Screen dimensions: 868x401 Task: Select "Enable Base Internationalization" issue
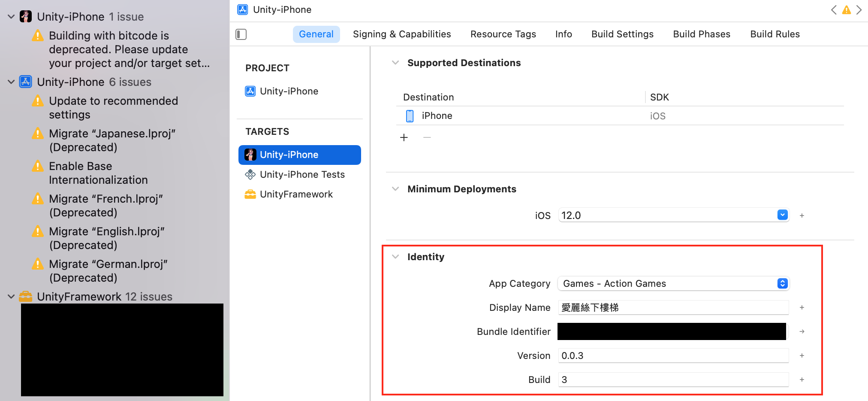pyautogui.click(x=98, y=173)
